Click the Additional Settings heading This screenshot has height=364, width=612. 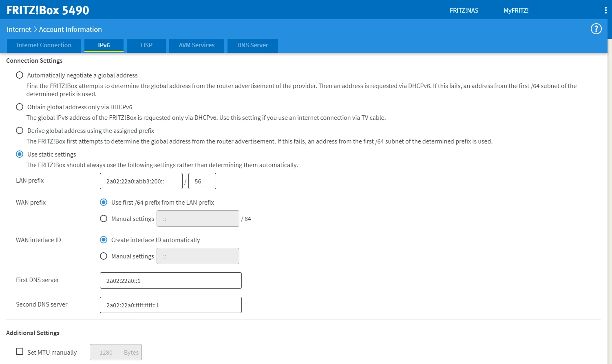(33, 333)
